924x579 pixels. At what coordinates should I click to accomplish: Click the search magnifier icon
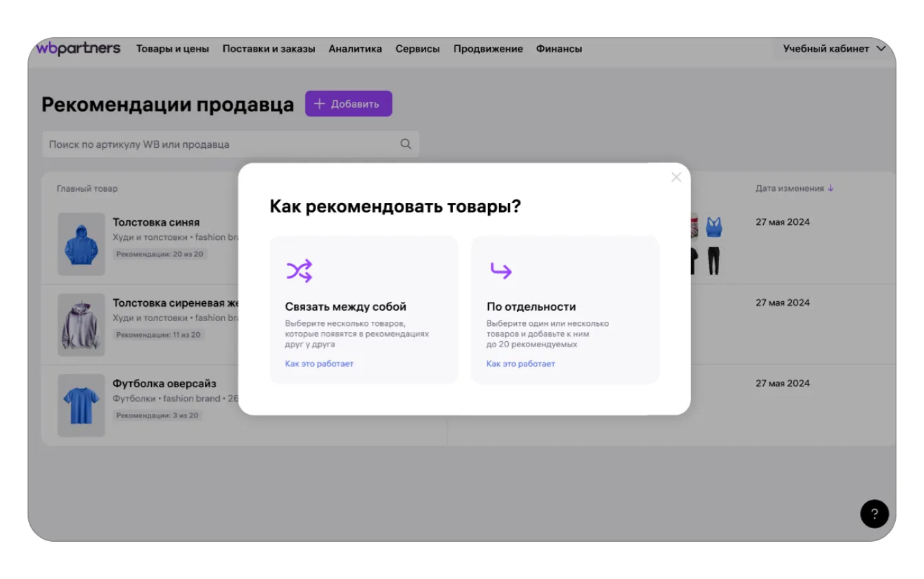click(406, 144)
